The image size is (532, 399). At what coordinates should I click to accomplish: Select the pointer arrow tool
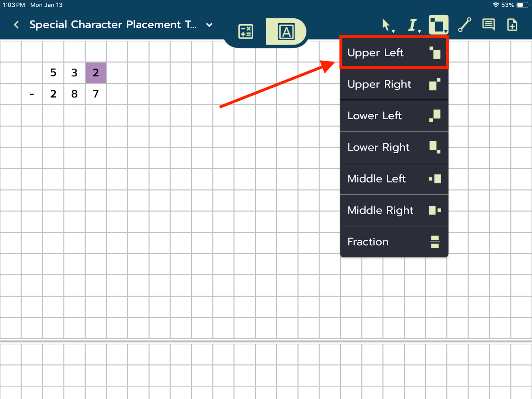[387, 25]
